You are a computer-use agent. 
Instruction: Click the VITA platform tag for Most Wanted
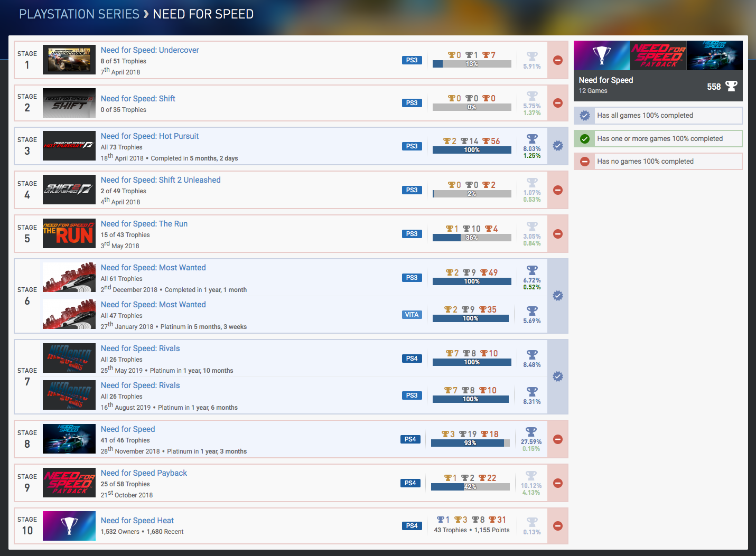(412, 315)
